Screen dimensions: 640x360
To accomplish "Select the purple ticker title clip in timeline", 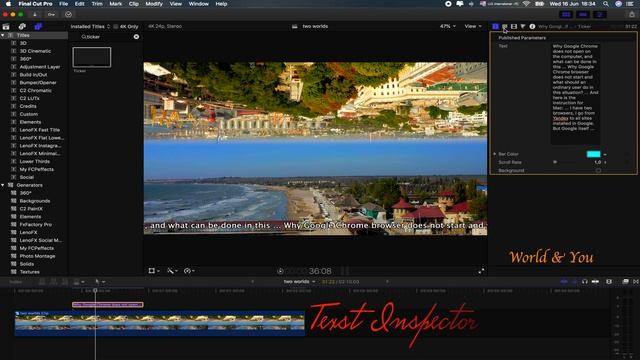I will coord(108,304).
